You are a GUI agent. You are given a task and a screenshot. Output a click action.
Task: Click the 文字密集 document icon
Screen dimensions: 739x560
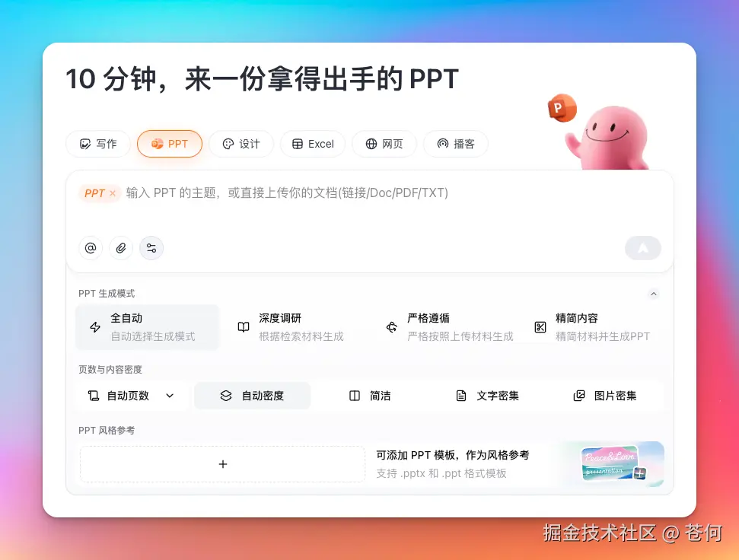click(x=461, y=395)
